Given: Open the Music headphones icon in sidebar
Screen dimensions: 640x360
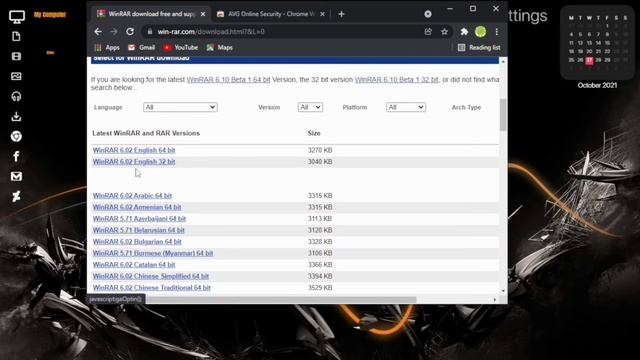Looking at the screenshot, I should click(x=16, y=96).
